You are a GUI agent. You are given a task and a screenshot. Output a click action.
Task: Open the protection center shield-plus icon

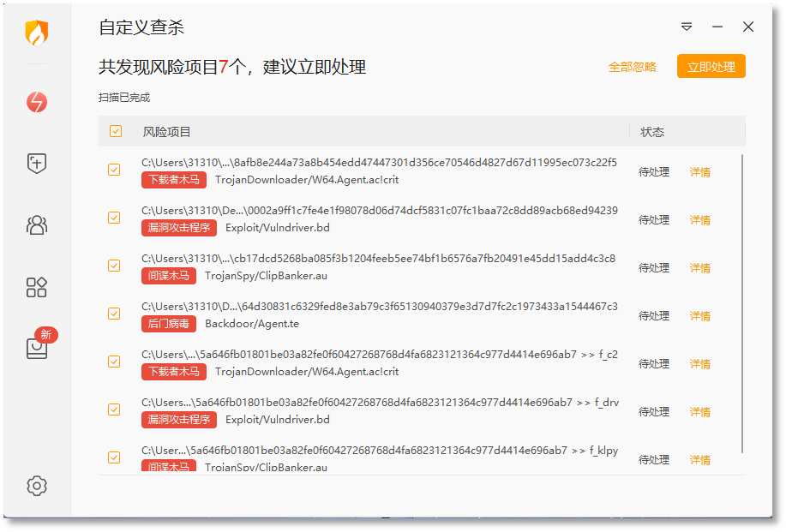point(37,164)
